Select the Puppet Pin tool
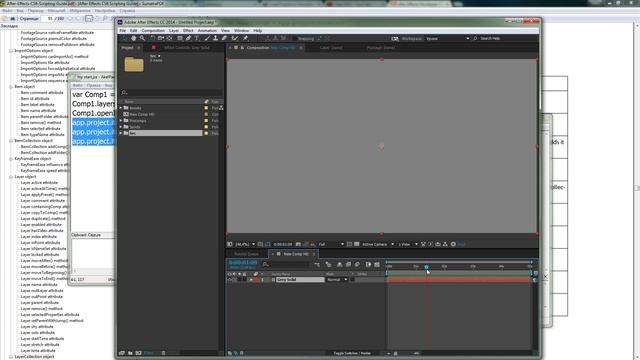Viewport: 640px width, 360px height. pyautogui.click(x=245, y=38)
